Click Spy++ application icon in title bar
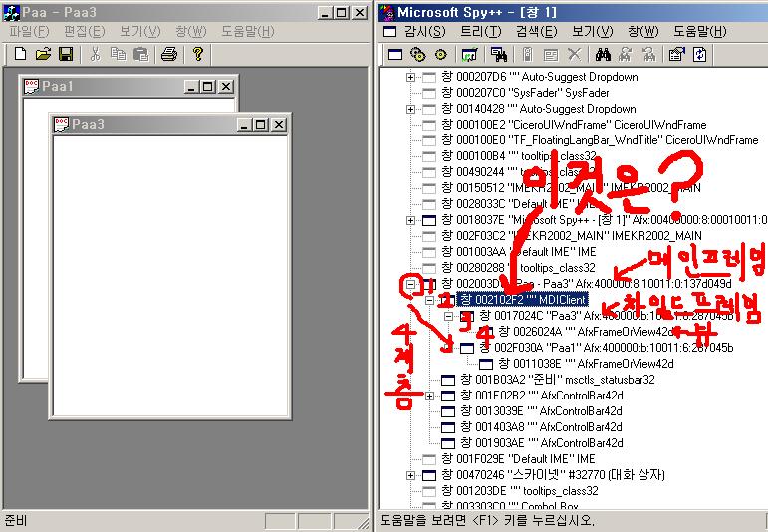The width and height of the screenshot is (768, 532). [x=387, y=12]
